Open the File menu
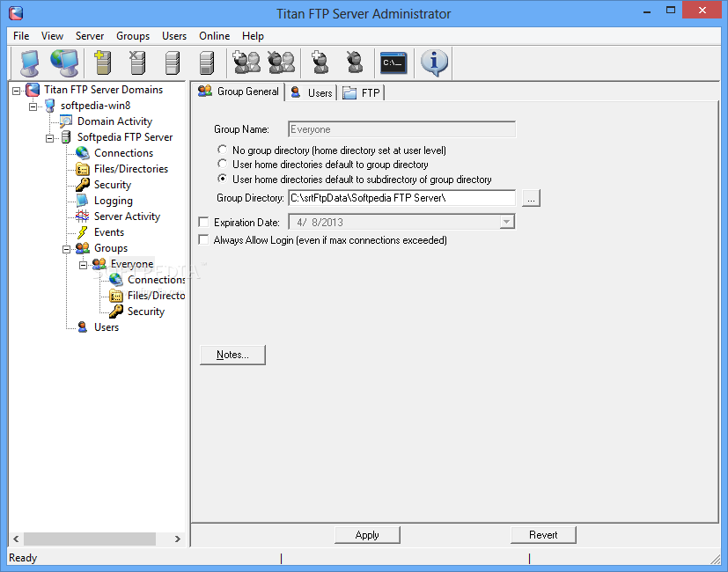The width and height of the screenshot is (728, 572). click(x=21, y=36)
